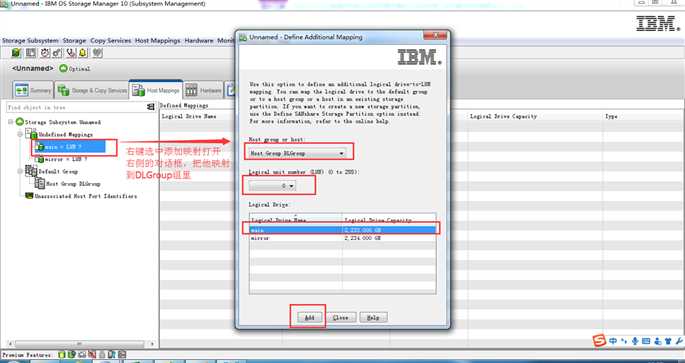Open the Copy Services menu

tap(111, 41)
